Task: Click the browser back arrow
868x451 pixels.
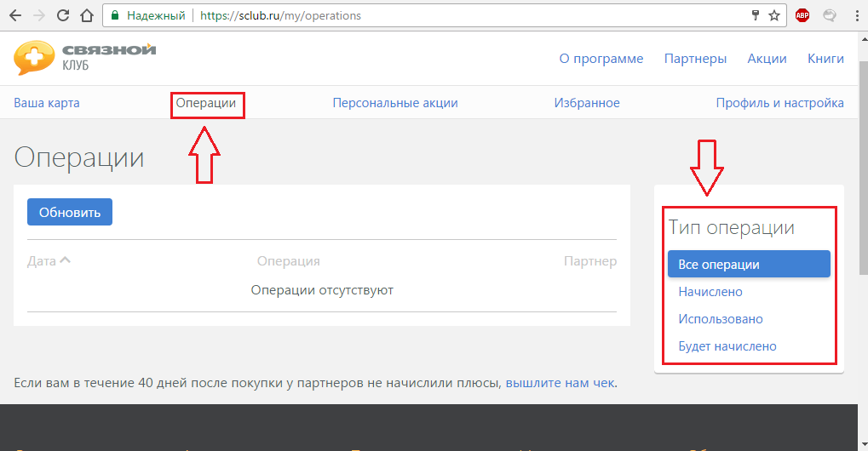Action: tap(15, 15)
